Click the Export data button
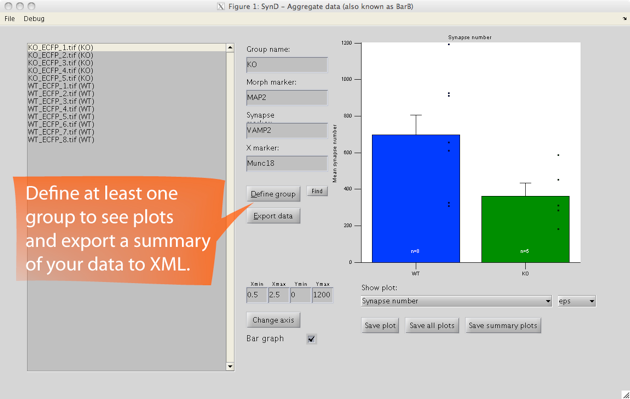 tap(273, 216)
